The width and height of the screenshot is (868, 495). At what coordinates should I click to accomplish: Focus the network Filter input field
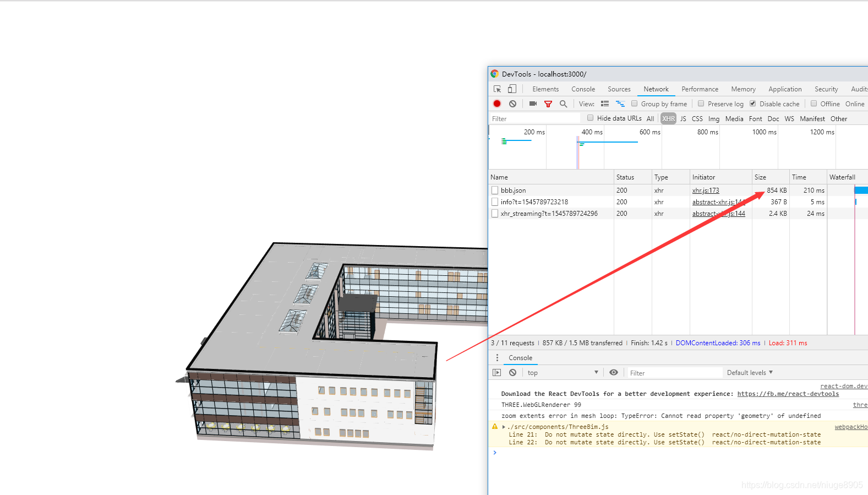click(534, 118)
